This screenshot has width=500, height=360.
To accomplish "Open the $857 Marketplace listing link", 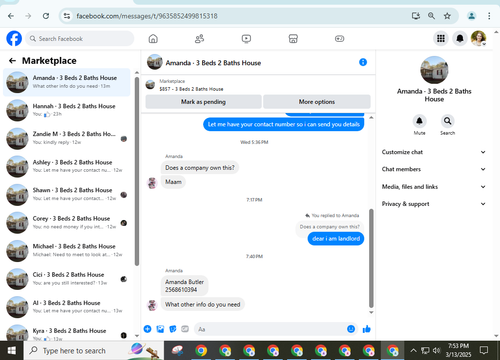I will [x=191, y=89].
